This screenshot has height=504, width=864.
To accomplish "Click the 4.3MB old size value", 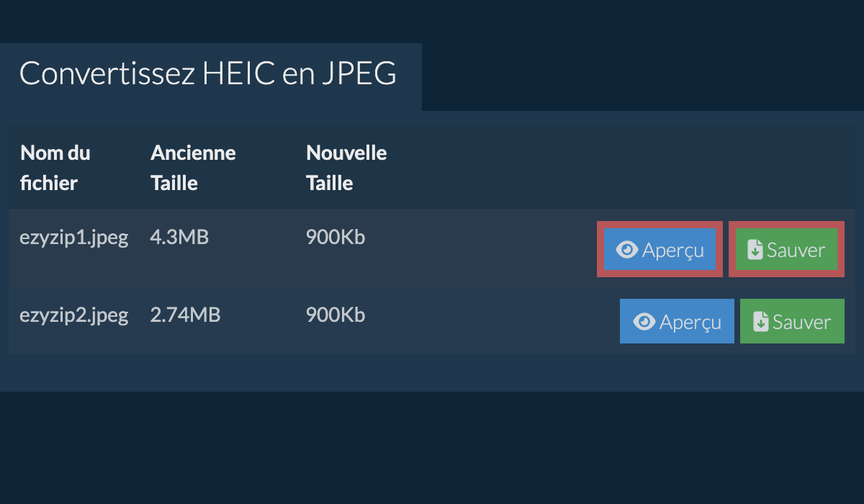I will [179, 238].
